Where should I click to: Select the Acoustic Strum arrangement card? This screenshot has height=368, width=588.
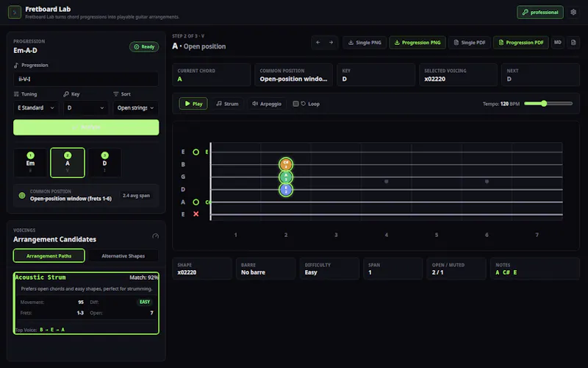(86, 303)
